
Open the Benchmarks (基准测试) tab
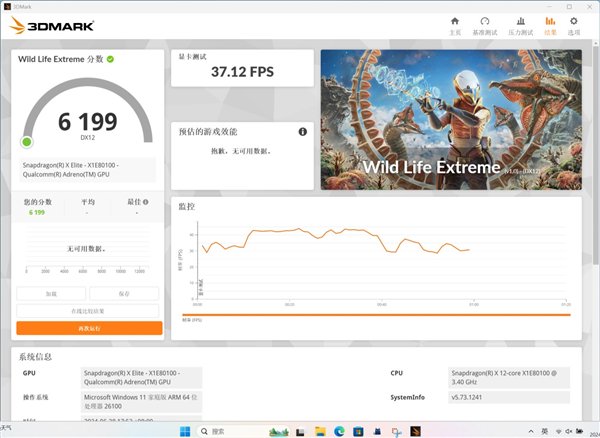coord(484,26)
